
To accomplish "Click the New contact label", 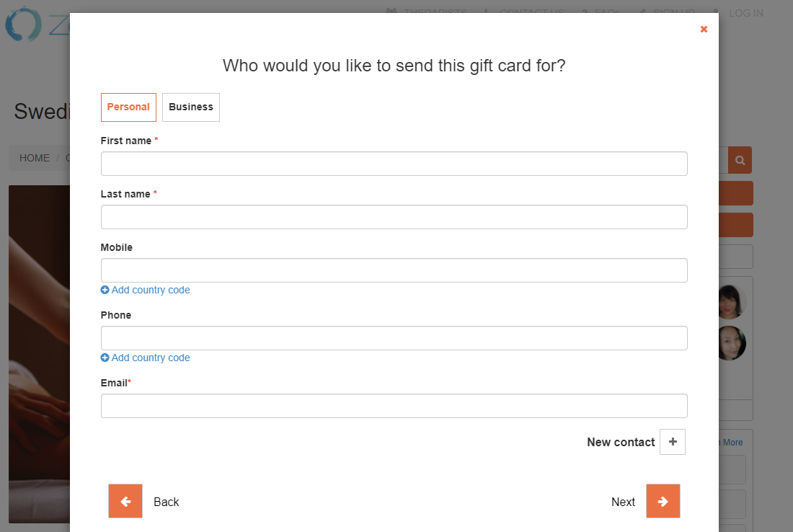I will 621,443.
